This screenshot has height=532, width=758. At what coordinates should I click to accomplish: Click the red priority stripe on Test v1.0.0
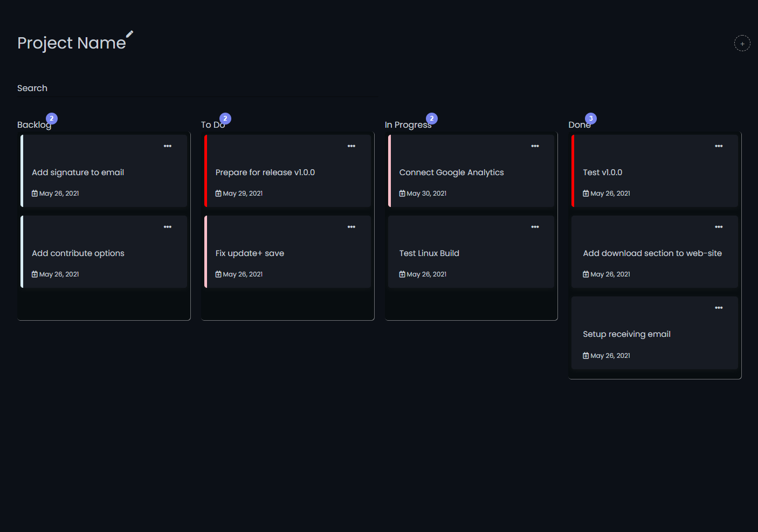(573, 171)
